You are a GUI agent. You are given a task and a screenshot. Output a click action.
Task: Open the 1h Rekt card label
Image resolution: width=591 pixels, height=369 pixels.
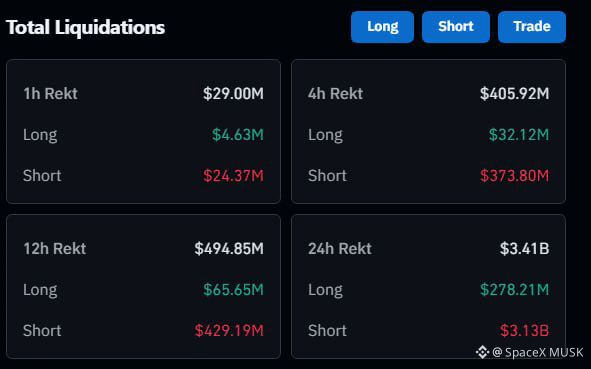[x=51, y=93]
